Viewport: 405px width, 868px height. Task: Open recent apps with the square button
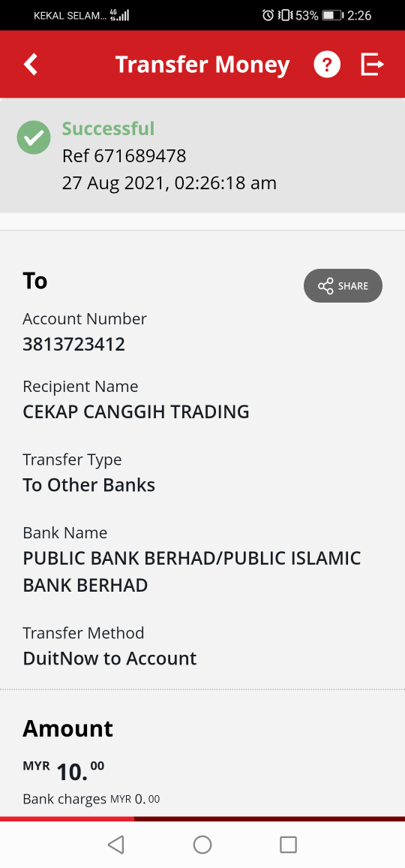[x=288, y=844]
